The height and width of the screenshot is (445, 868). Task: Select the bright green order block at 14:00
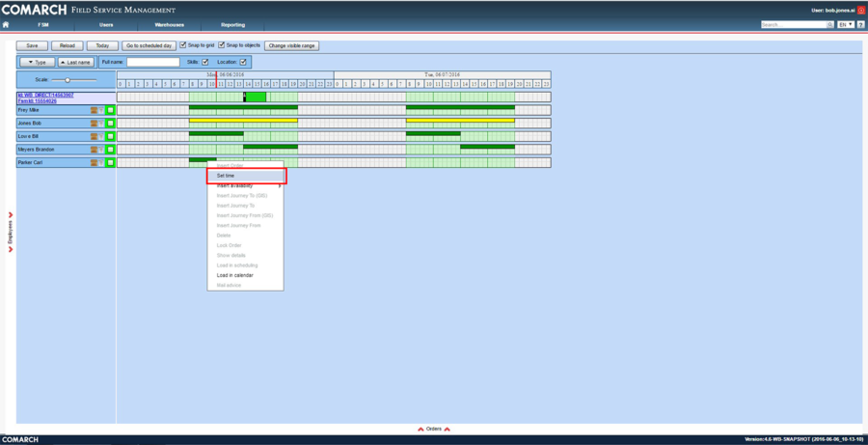256,97
